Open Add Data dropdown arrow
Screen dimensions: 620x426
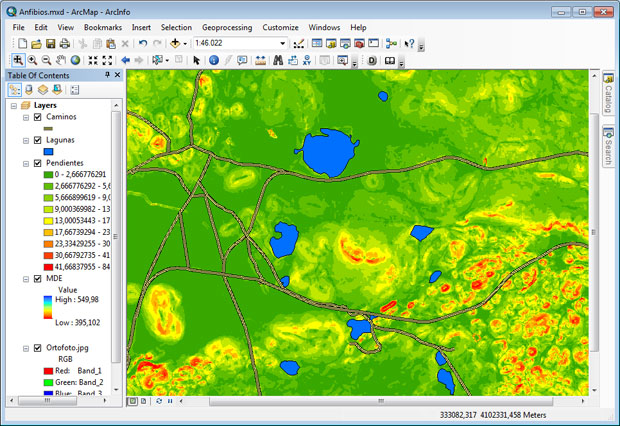pos(185,44)
